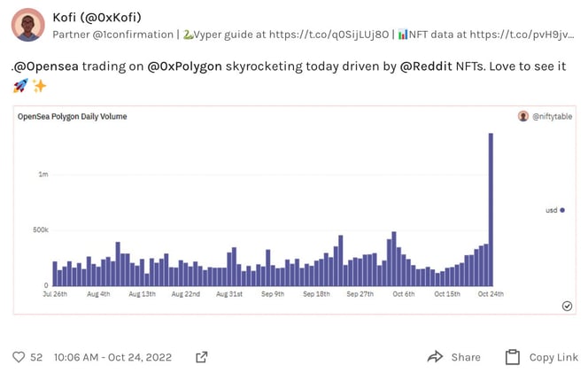Click the @niftytable author avatar in chart
588x373 pixels.
pos(523,116)
